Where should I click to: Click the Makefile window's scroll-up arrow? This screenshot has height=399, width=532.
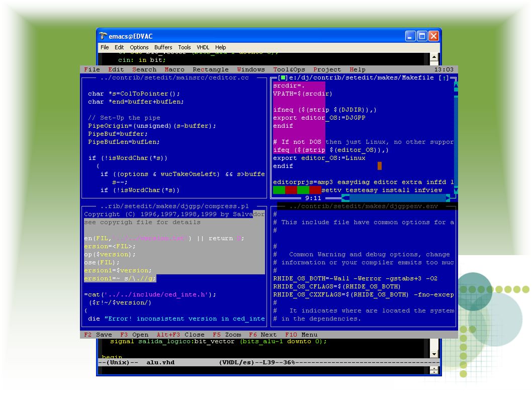[456, 85]
